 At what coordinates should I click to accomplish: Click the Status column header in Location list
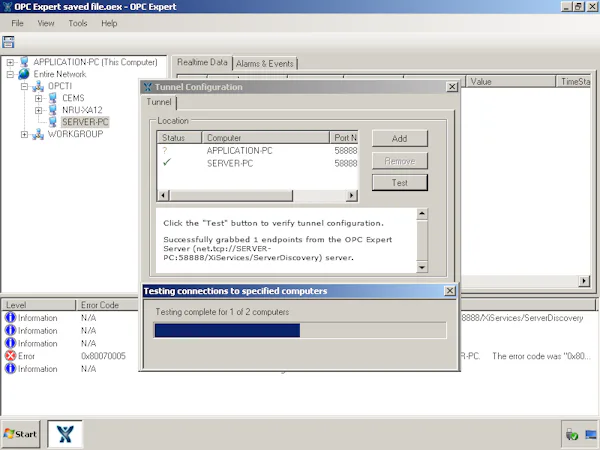pyautogui.click(x=179, y=138)
